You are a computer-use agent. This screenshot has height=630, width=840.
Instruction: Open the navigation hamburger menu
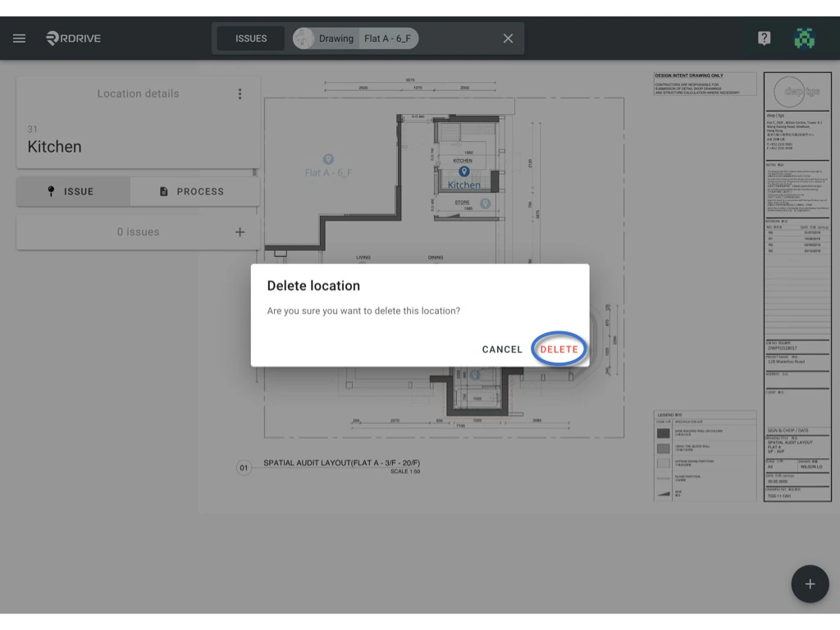19,38
